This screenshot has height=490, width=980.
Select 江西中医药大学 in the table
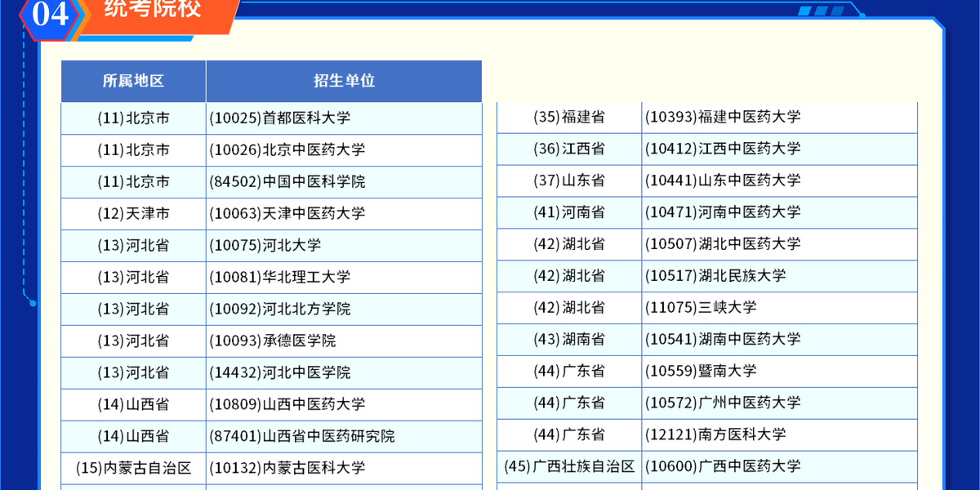pyautogui.click(x=723, y=149)
